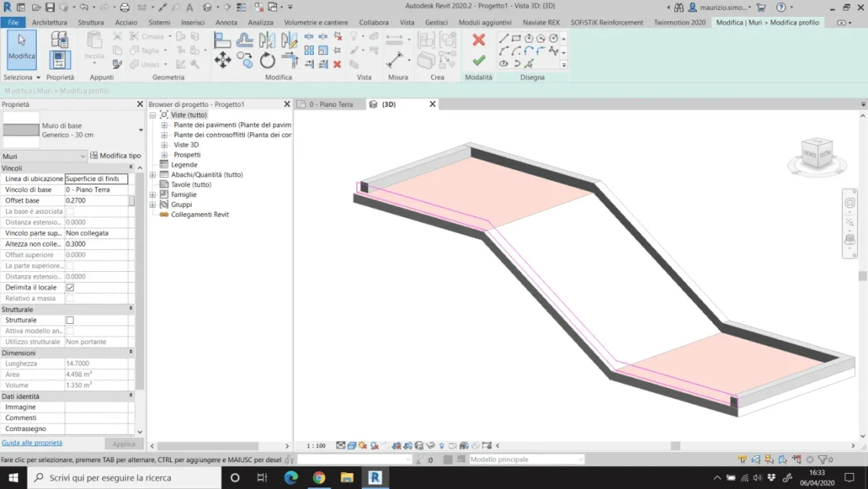The width and height of the screenshot is (868, 489).
Task: Click the red Delete icon in Modifica panel
Action: click(x=337, y=64)
